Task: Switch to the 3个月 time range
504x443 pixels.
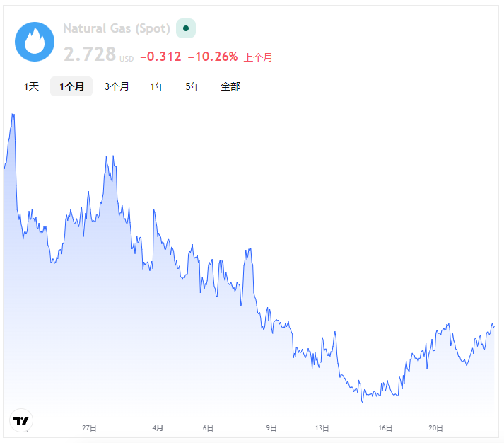Action: coord(117,86)
